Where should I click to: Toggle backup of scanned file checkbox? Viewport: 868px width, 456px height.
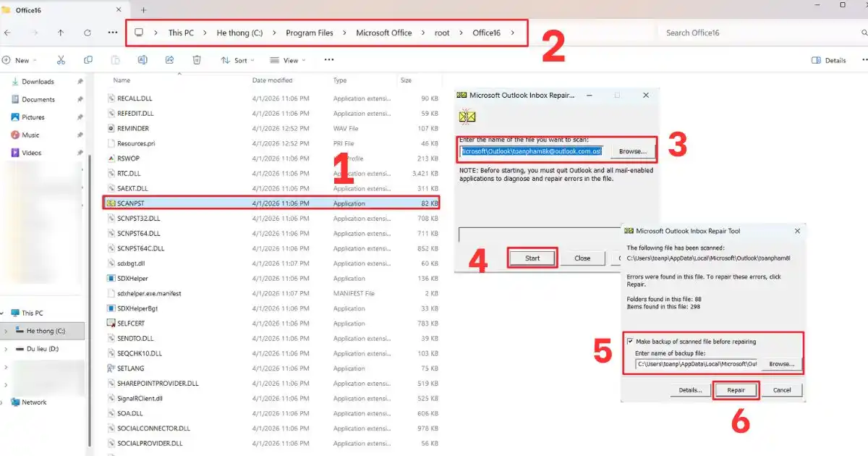pos(629,342)
